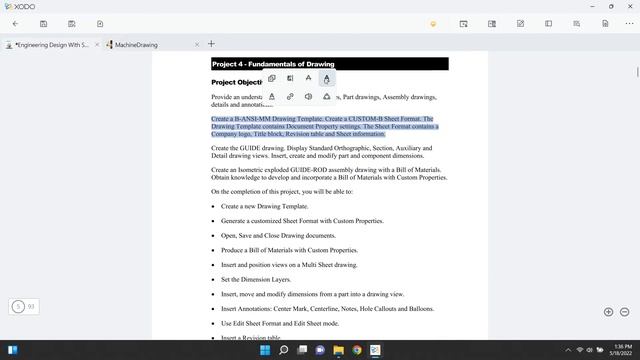Close the MachineDrawing tab
This screenshot has height=360, width=640.
(197, 44)
